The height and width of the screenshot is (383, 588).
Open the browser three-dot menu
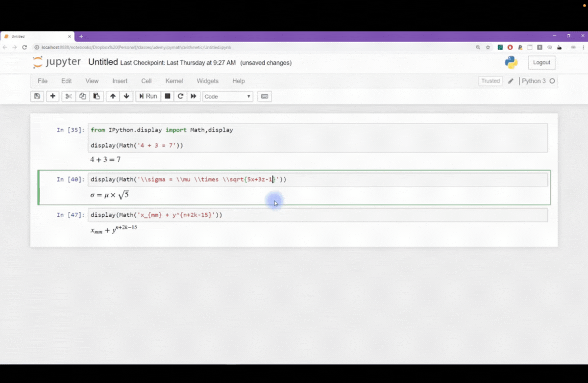(x=583, y=48)
